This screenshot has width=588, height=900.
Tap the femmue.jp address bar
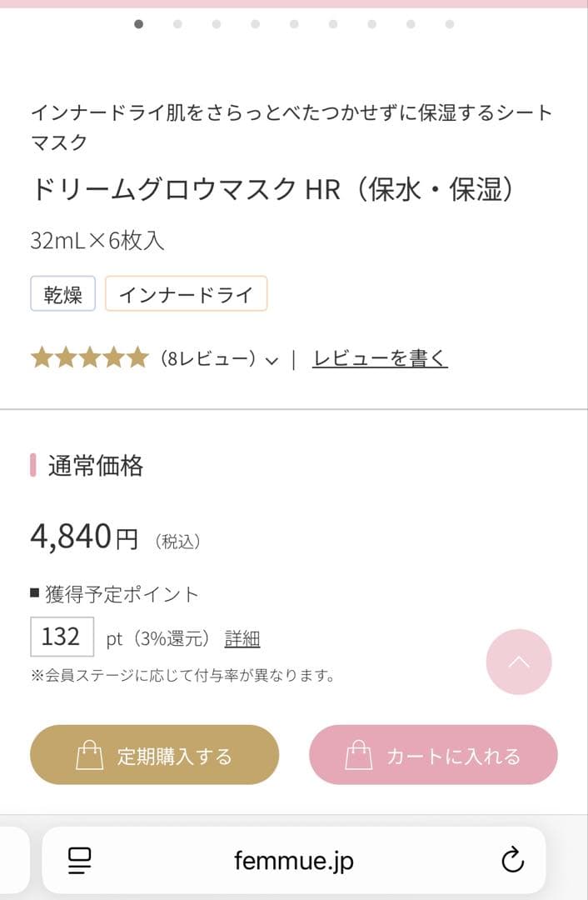point(294,860)
